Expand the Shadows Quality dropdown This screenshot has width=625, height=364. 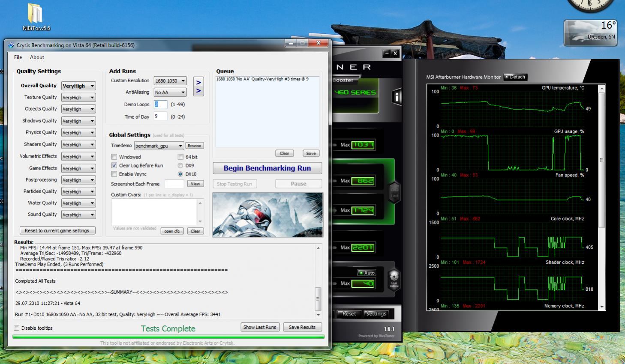tap(78, 121)
